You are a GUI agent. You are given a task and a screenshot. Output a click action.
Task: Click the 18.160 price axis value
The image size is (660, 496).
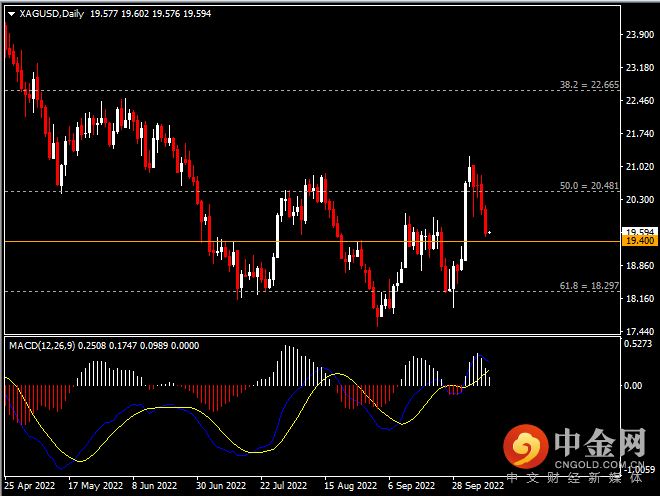640,299
